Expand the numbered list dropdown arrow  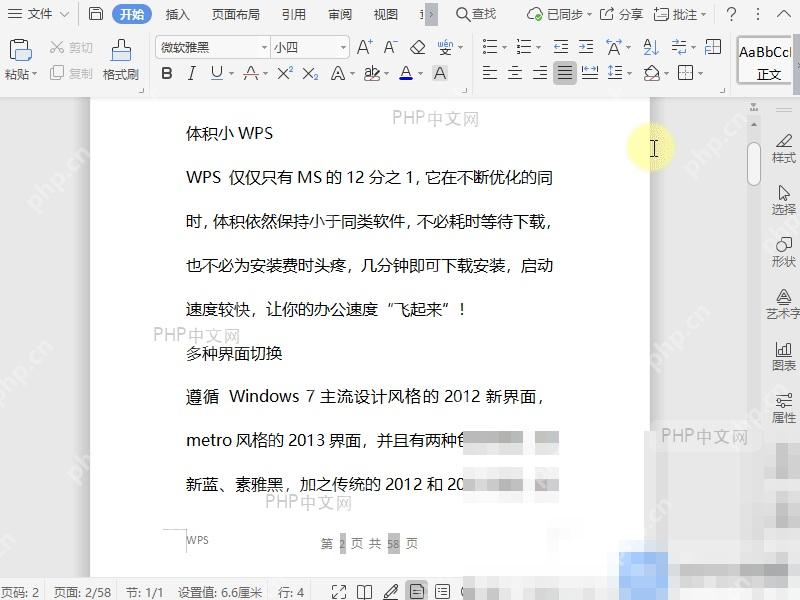pyautogui.click(x=538, y=48)
